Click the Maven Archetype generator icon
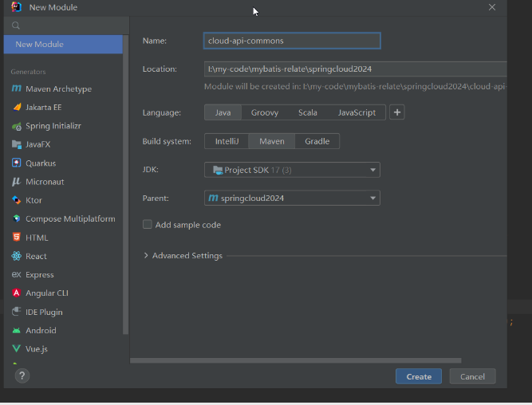 click(16, 88)
